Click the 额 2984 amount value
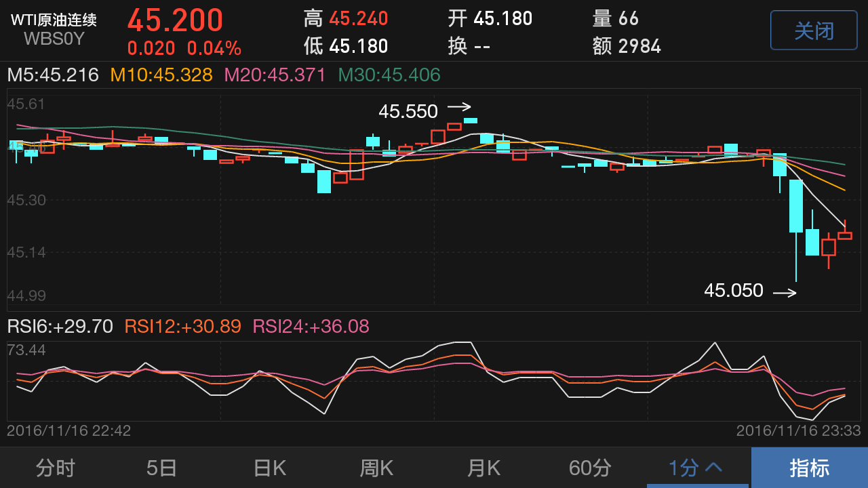The image size is (868, 488). point(627,46)
